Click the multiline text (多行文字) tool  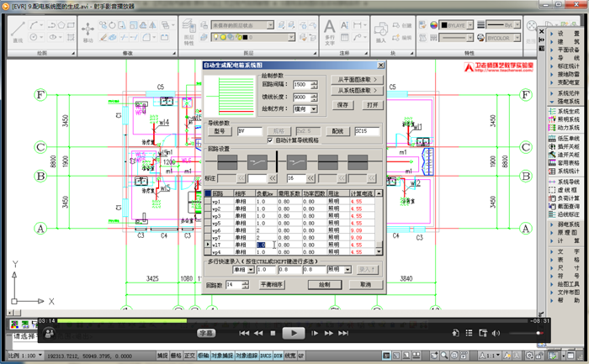[x=330, y=32]
